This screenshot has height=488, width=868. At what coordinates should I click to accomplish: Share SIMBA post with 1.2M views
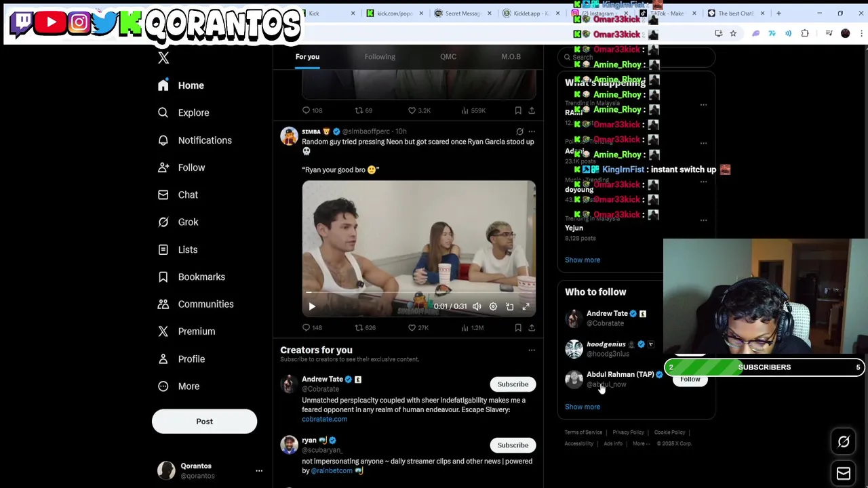tap(532, 328)
